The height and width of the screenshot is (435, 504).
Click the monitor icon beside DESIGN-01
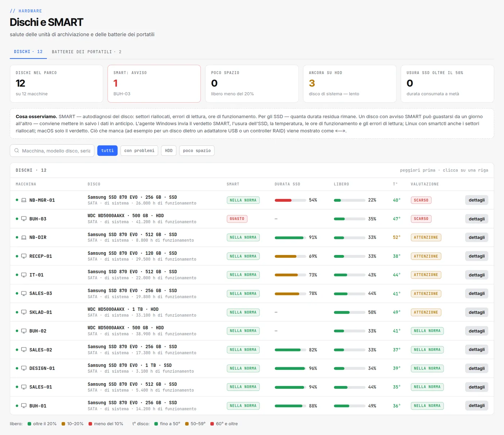pos(24,368)
